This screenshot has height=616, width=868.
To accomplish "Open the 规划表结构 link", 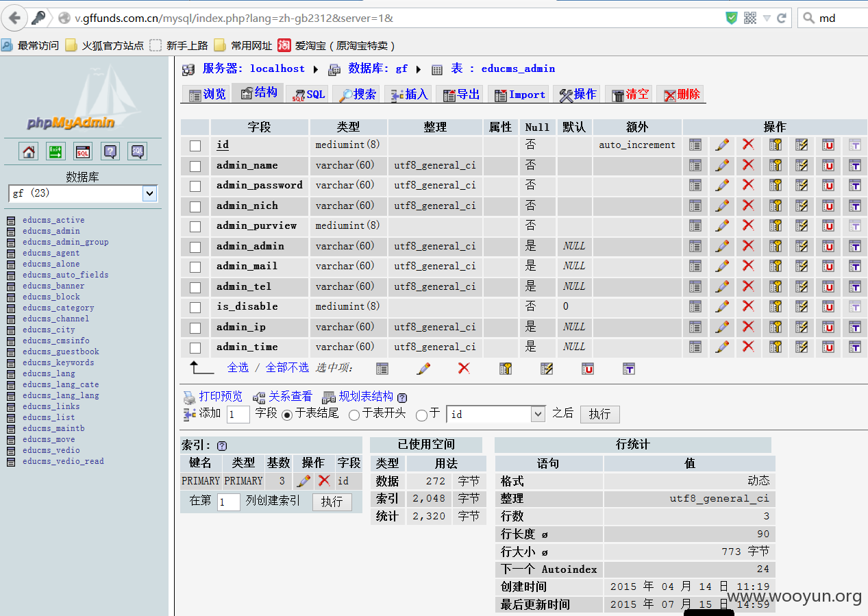I will point(366,396).
